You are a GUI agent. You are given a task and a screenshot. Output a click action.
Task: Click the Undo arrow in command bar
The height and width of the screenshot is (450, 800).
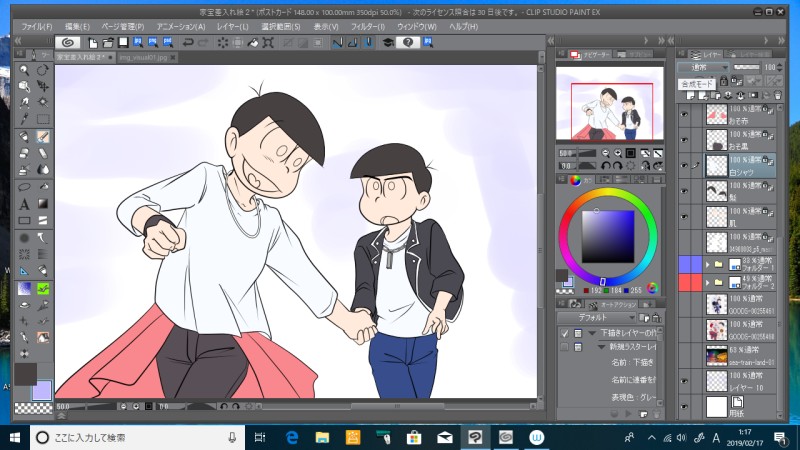click(x=188, y=42)
